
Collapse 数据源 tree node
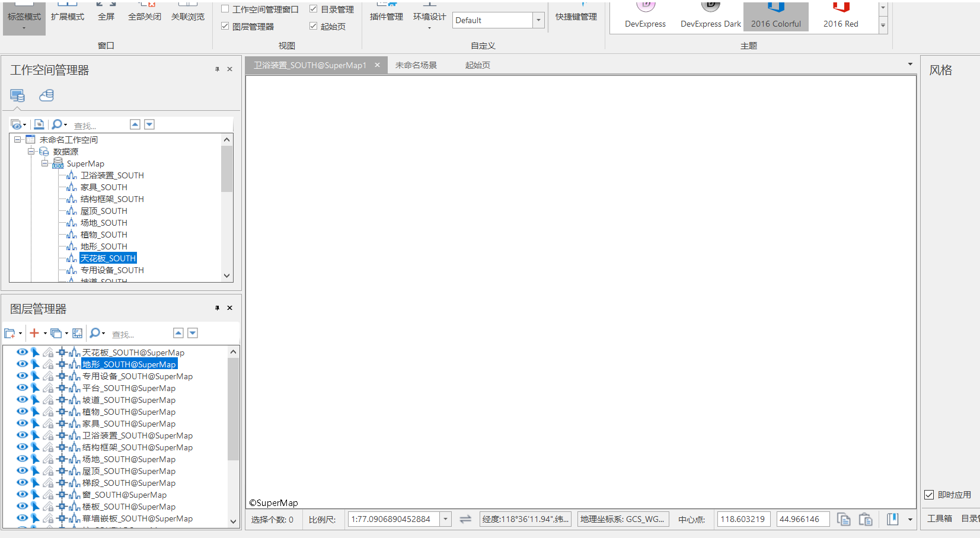click(31, 151)
